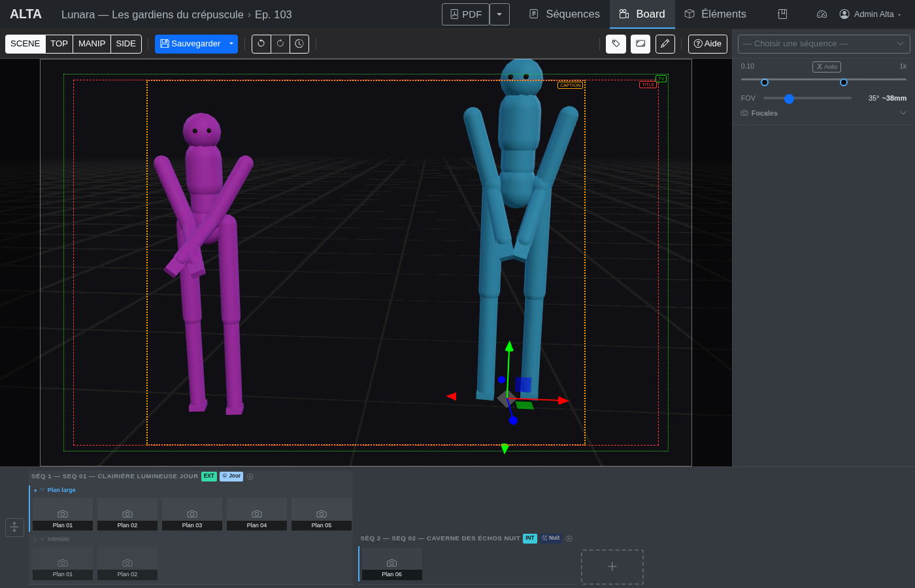Open the Éléments tab
The width and height of the screenshot is (915, 588).
pos(722,14)
